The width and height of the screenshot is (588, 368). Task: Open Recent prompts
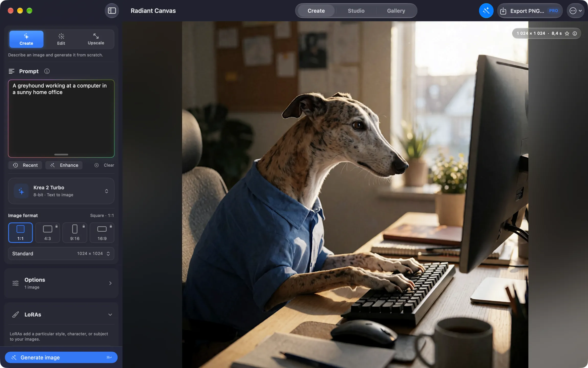pyautogui.click(x=25, y=165)
